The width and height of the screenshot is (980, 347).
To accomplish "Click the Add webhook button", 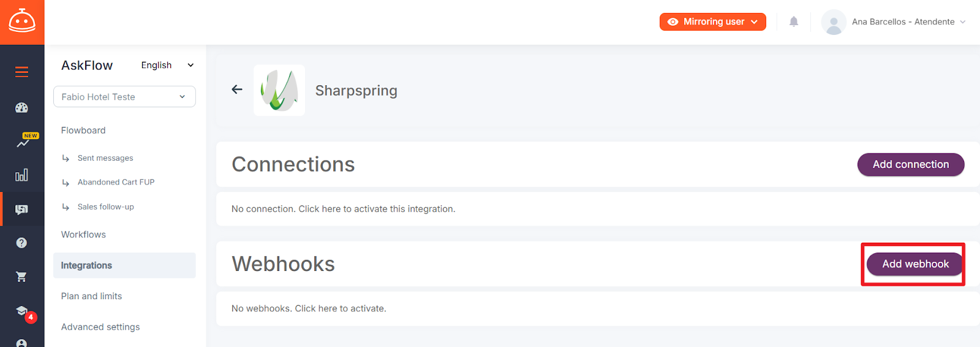I will pyautogui.click(x=915, y=264).
